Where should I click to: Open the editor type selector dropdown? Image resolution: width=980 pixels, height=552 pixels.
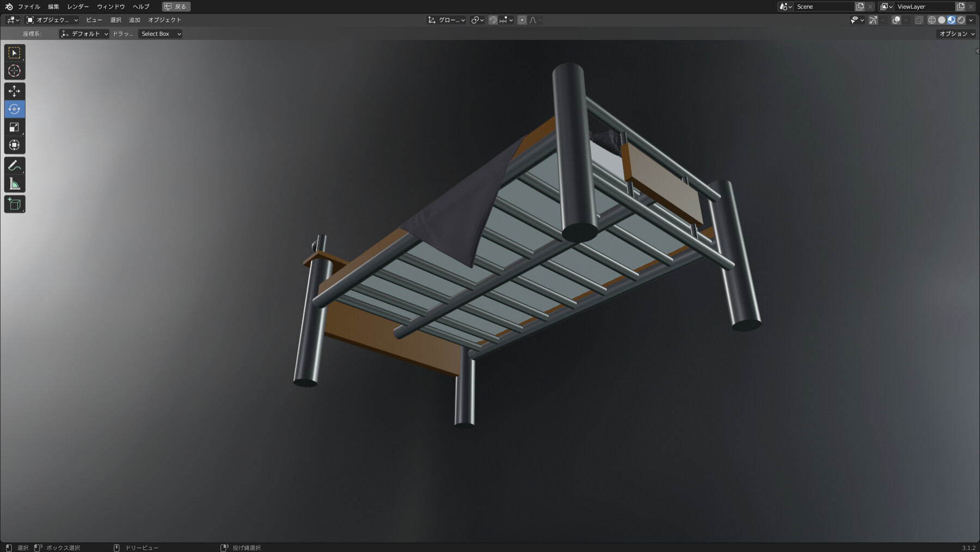point(11,20)
